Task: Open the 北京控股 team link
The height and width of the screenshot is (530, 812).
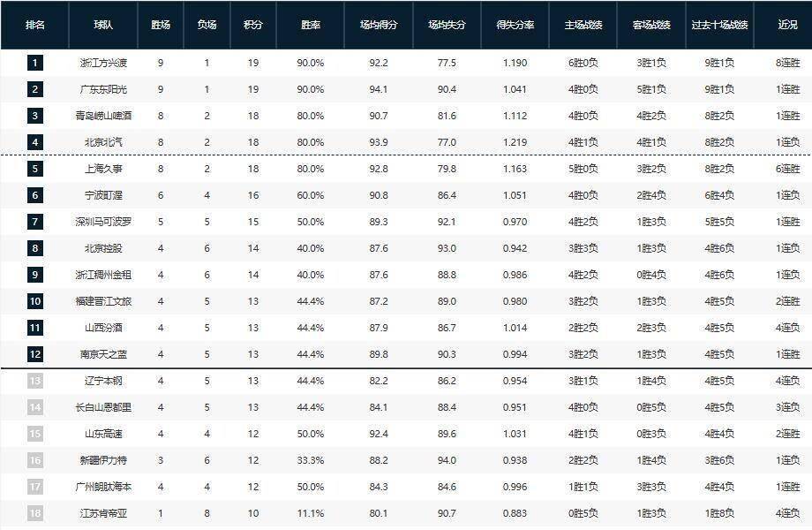Action: pyautogui.click(x=103, y=248)
